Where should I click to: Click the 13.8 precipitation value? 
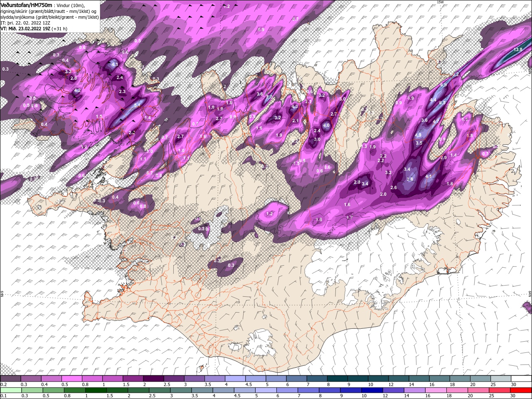[x=518, y=49]
